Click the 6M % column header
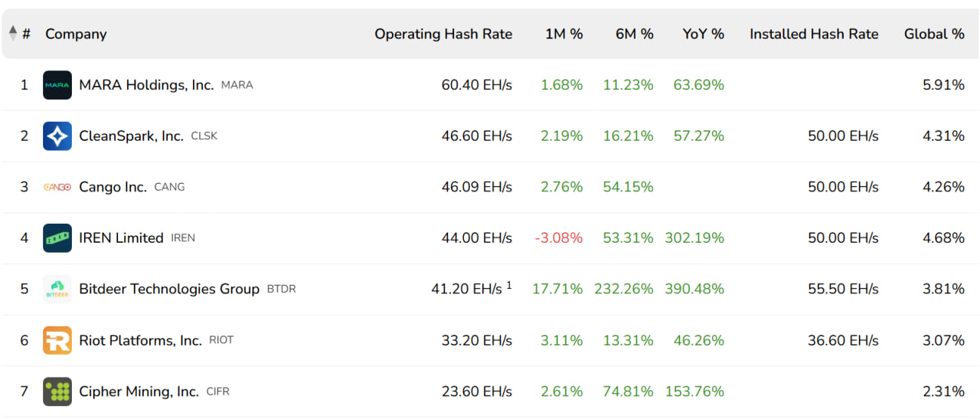This screenshot has height=419, width=980. click(x=635, y=34)
